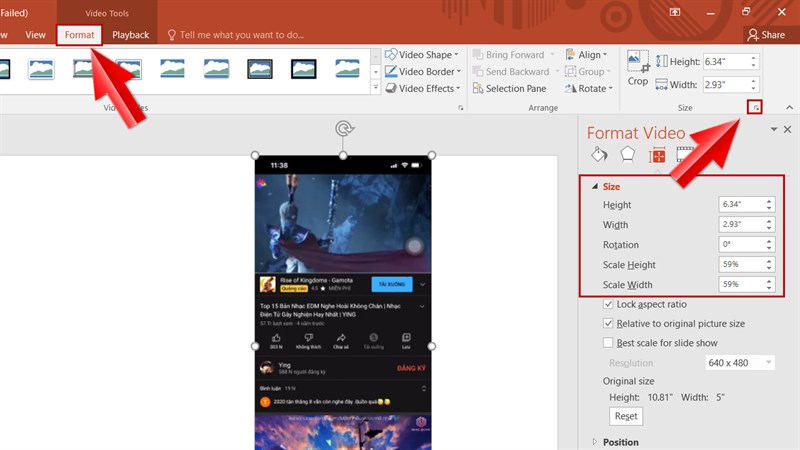Select the first full video style thumbnail
Screen dimensions: 800x450
(x=41, y=69)
